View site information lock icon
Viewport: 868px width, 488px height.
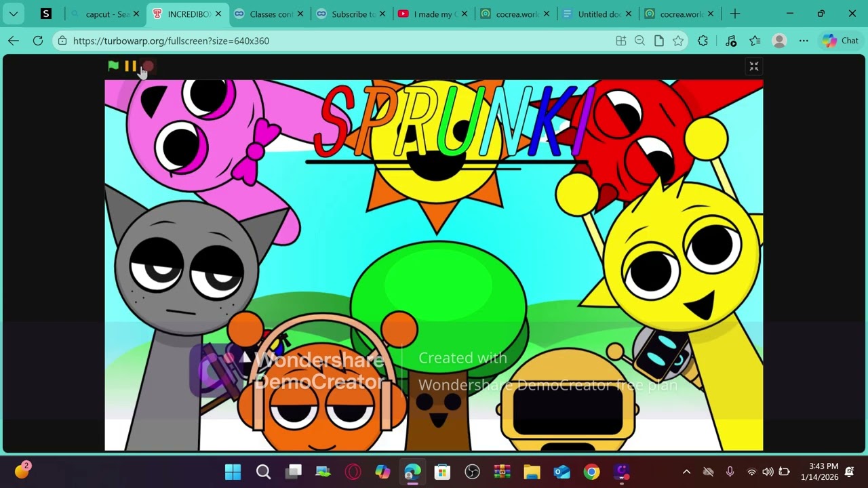62,41
